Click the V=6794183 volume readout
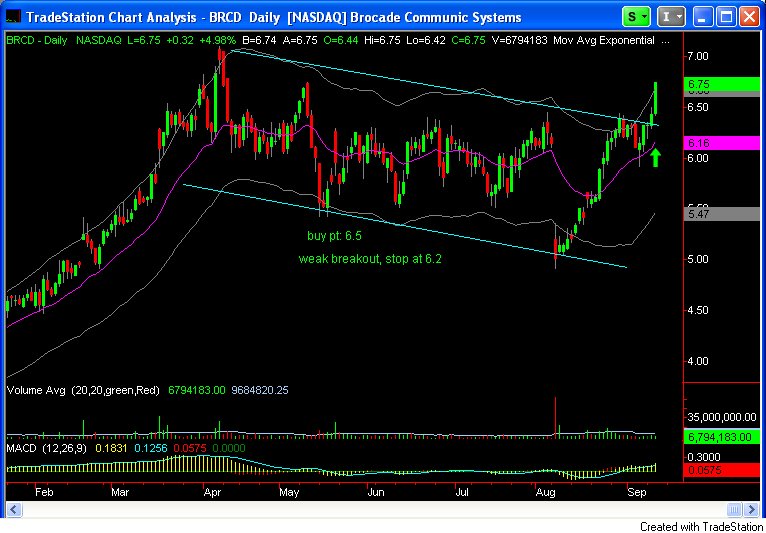The width and height of the screenshot is (766, 533). [519, 41]
